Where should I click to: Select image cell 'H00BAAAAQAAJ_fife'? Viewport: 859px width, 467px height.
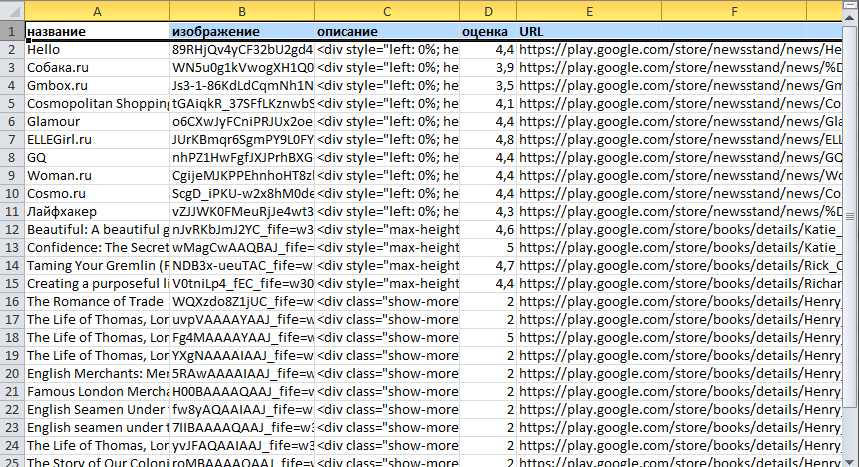tap(242, 391)
